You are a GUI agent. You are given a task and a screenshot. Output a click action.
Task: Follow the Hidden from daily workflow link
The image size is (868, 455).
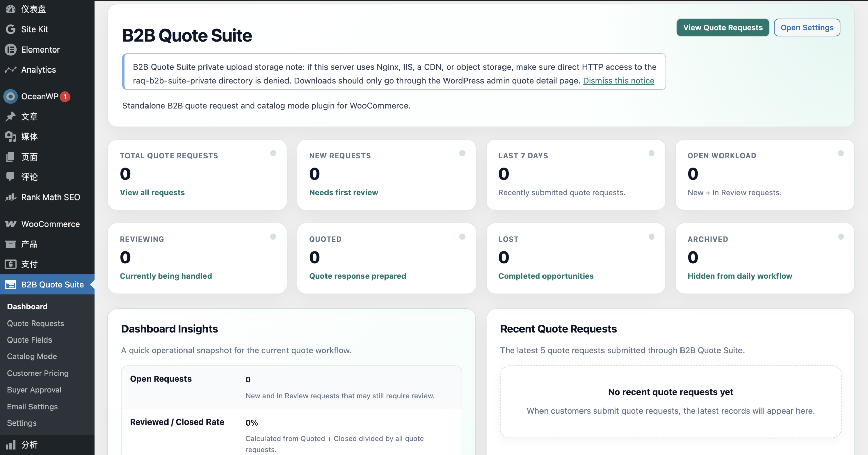click(x=740, y=276)
